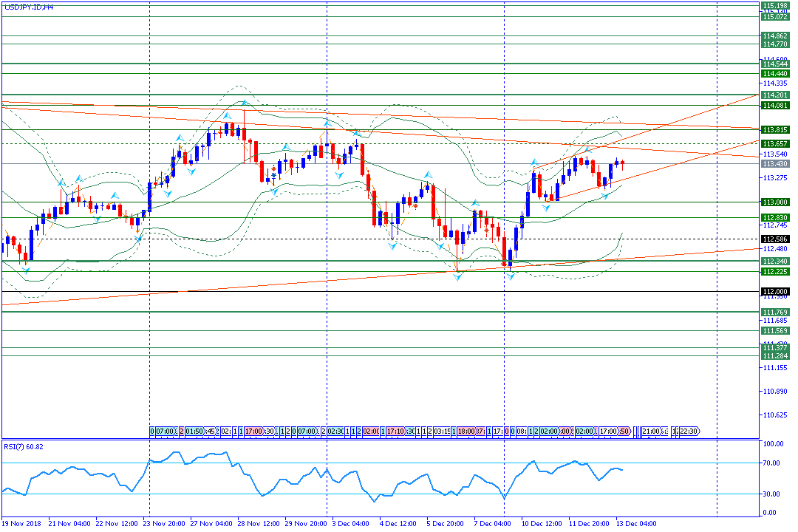This screenshot has width=798, height=532.
Task: Select the 112.586 dashed level label
Action: pos(775,239)
